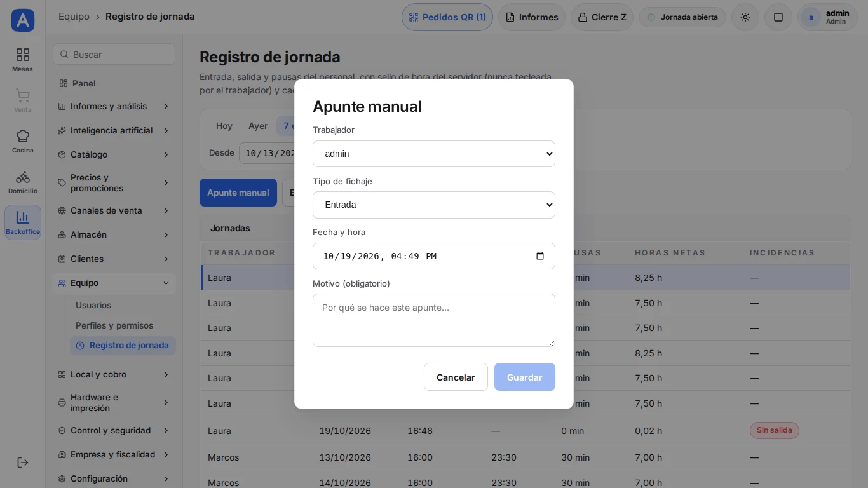Click the Equipo breadcrumb link
Viewport: 868px width, 488px height.
click(74, 17)
